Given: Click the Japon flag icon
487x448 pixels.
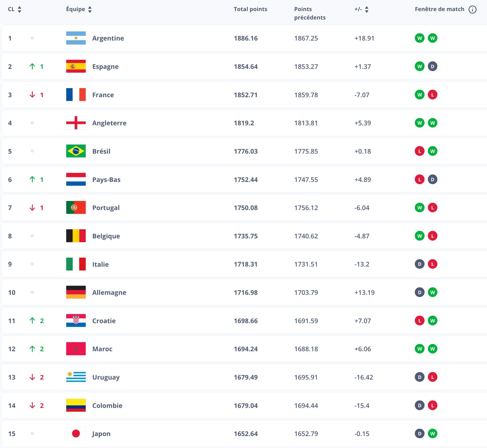Looking at the screenshot, I should coord(76,433).
